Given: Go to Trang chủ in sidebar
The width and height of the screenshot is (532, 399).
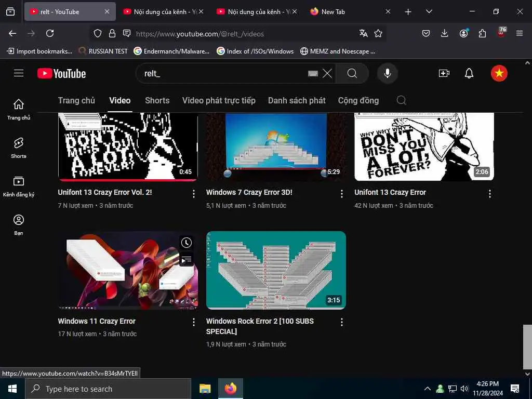Looking at the screenshot, I should (x=19, y=109).
